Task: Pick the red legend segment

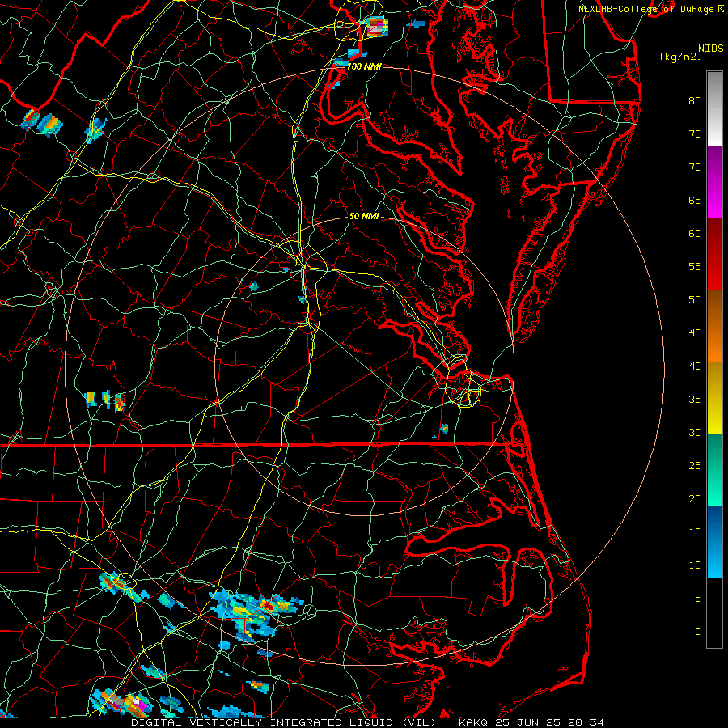Action: pyautogui.click(x=714, y=254)
